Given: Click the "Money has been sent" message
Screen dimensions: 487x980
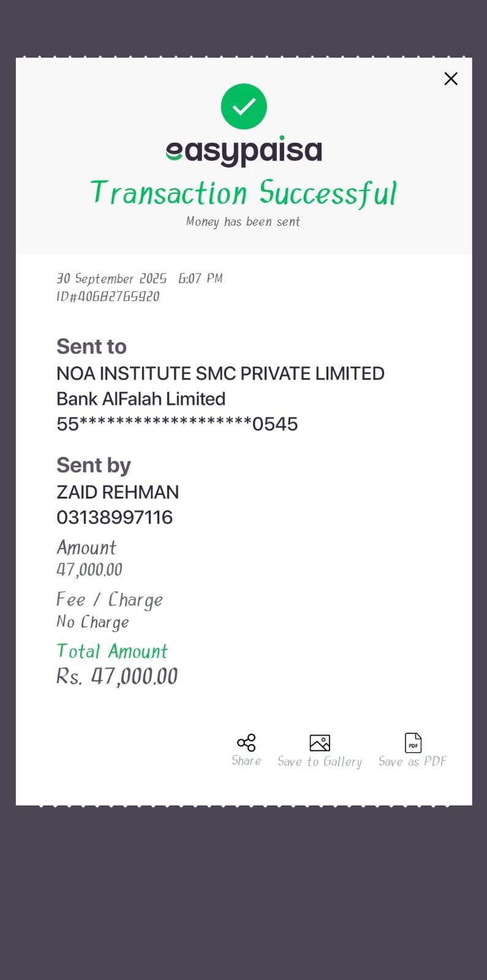Looking at the screenshot, I should [243, 222].
